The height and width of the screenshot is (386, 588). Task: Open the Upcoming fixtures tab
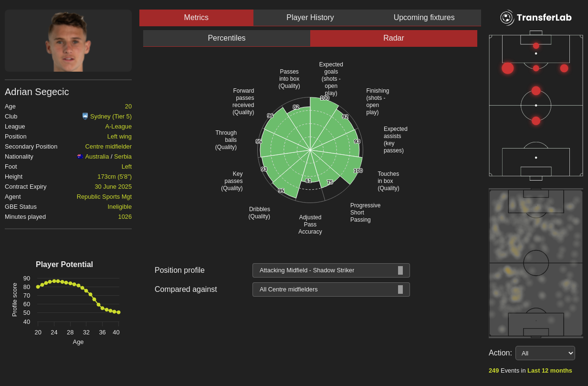tap(424, 18)
